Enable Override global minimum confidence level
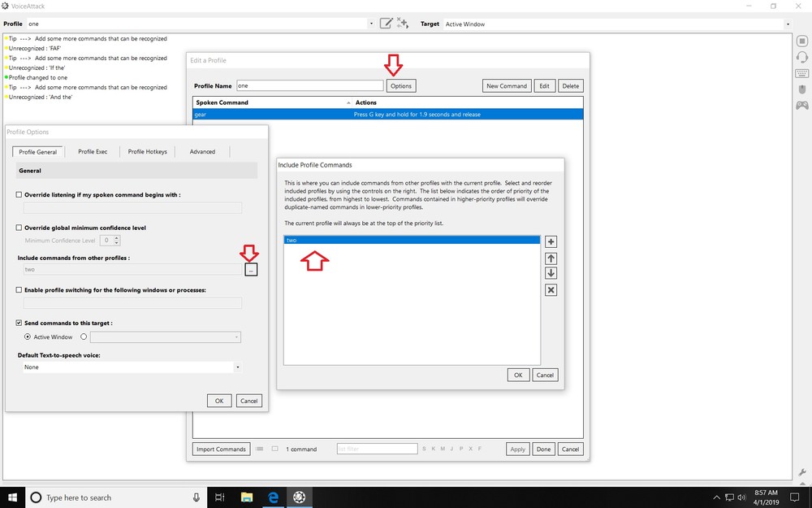 19,228
